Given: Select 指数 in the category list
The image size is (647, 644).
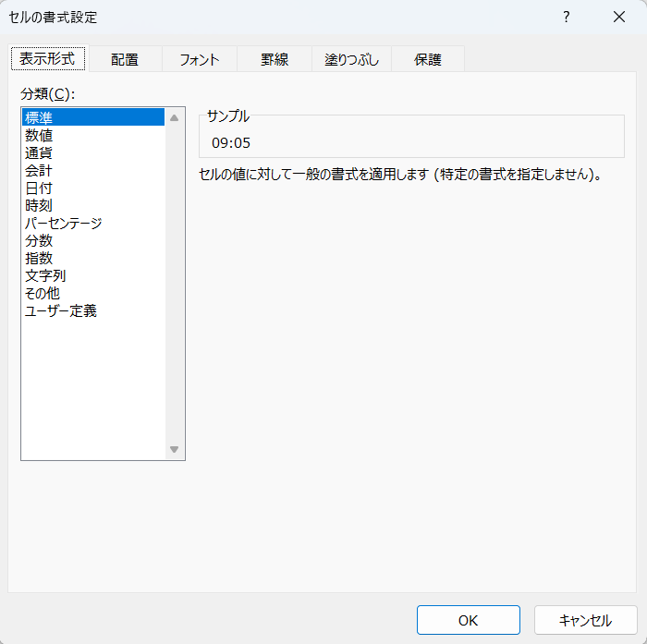Looking at the screenshot, I should coord(93,259).
